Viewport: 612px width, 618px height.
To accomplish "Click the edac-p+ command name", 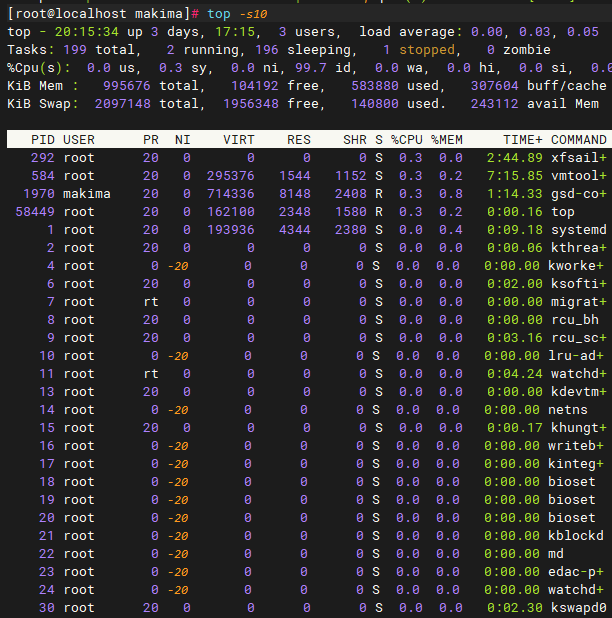I will pyautogui.click(x=576, y=572).
